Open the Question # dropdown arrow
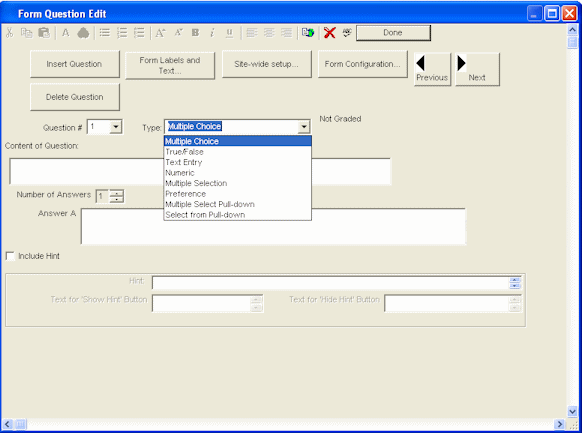The image size is (582, 433). tap(116, 127)
